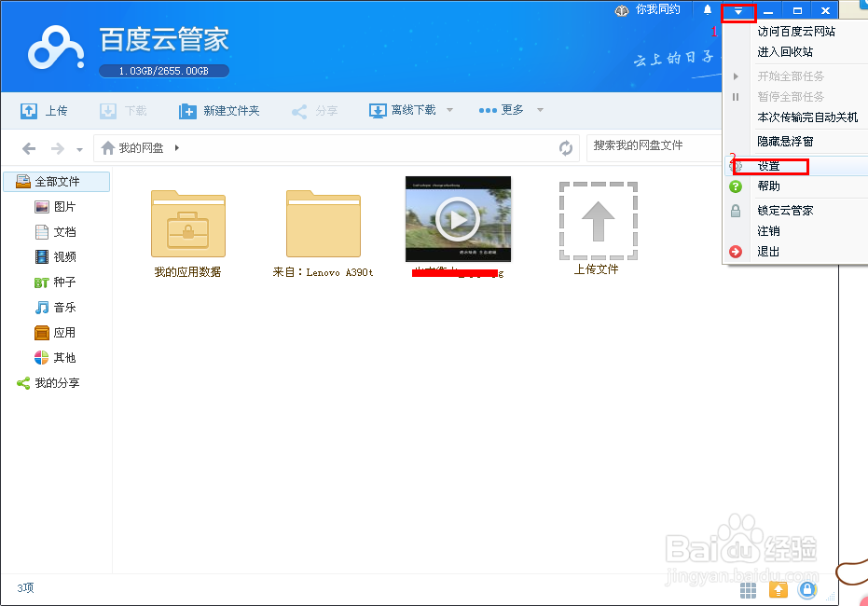Open Settings (设置) from the menu
This screenshot has width=868, height=606.
pyautogui.click(x=796, y=166)
